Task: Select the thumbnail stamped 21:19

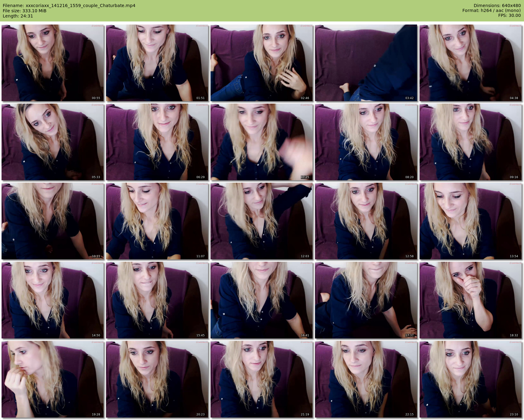Action: coord(262,379)
